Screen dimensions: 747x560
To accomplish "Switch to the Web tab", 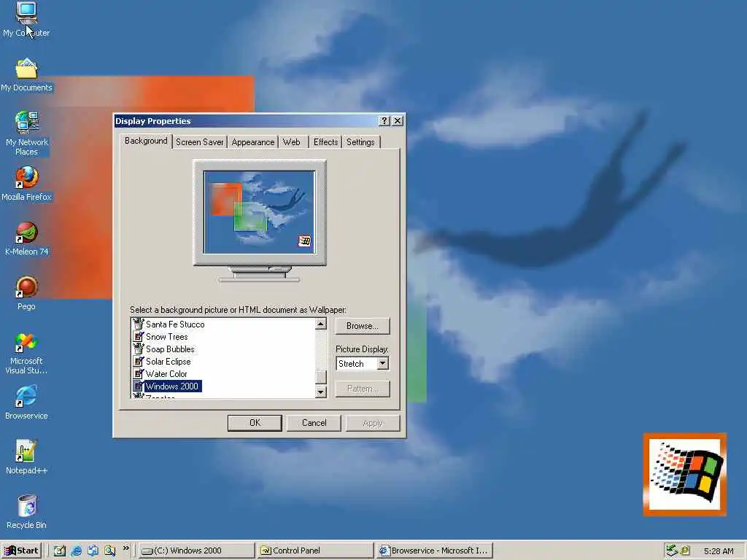I will click(292, 142).
